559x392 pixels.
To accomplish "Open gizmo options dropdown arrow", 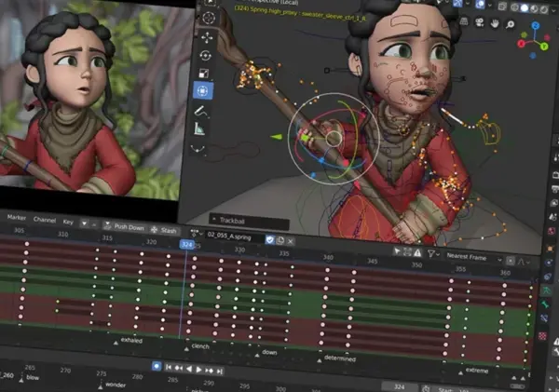I will pyautogui.click(x=468, y=3).
